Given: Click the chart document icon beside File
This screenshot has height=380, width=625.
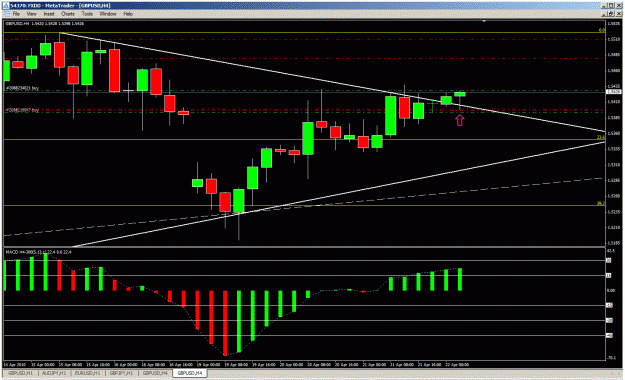Looking at the screenshot, I should tap(7, 14).
